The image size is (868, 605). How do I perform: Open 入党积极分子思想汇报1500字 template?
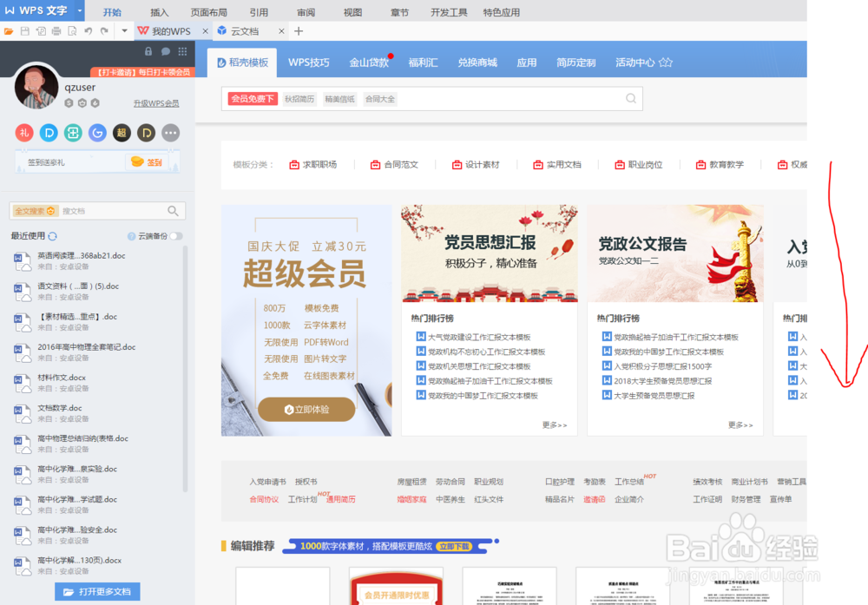coord(662,366)
